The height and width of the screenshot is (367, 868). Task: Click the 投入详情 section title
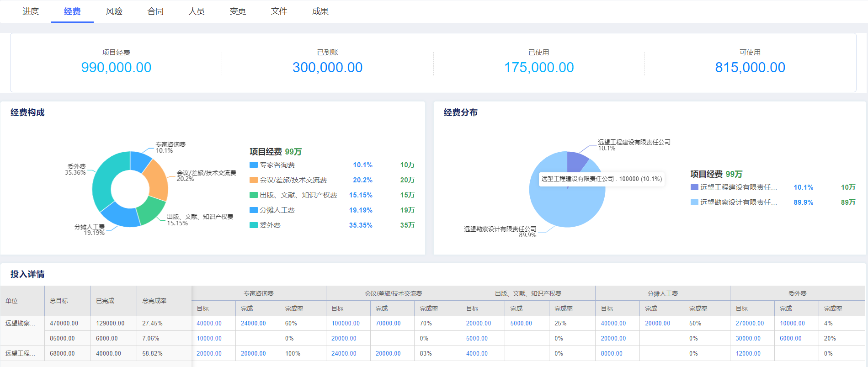pos(27,274)
